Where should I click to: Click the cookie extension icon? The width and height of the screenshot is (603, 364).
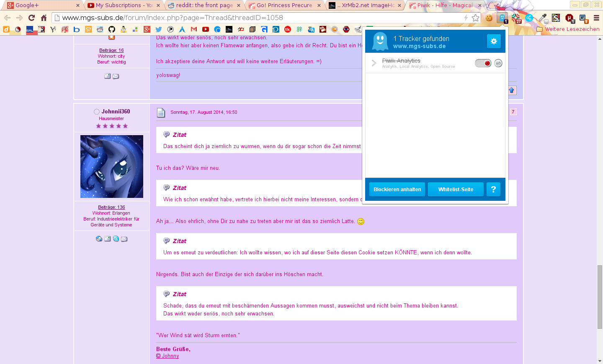[489, 18]
